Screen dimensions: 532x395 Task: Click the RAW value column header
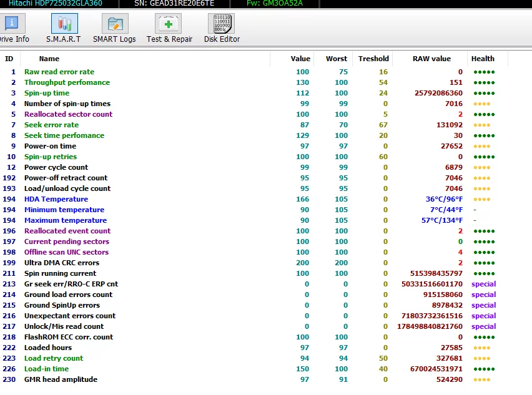pos(431,59)
